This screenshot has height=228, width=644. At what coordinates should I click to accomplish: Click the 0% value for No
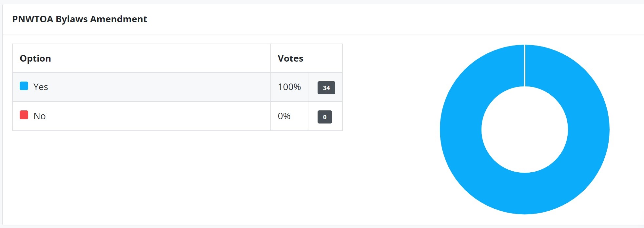(x=284, y=116)
